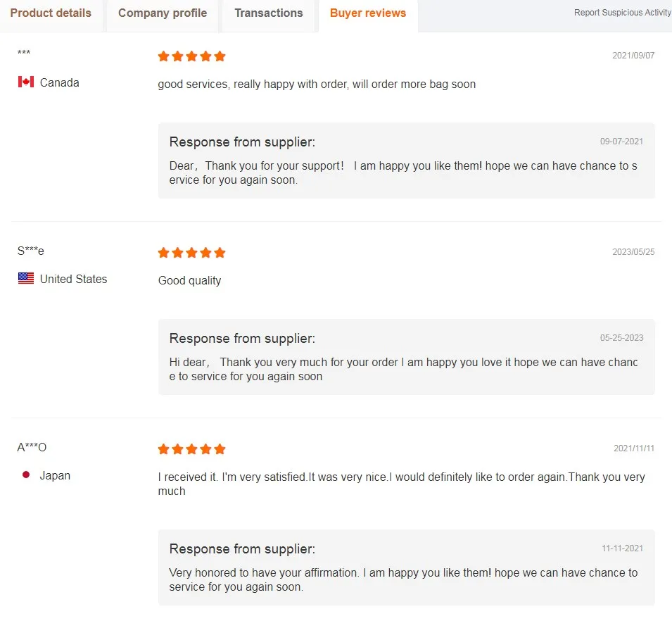This screenshot has height=621, width=672.
Task: Open the Product details tab
Action: pyautogui.click(x=51, y=13)
